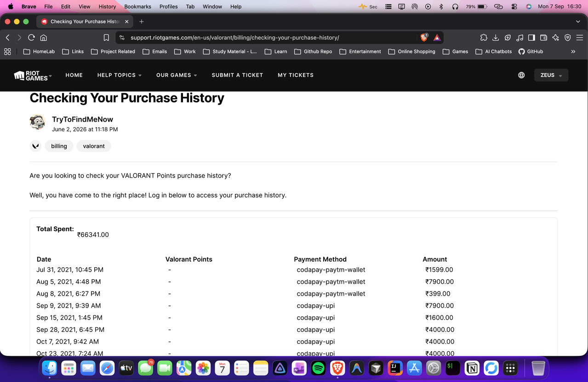The width and height of the screenshot is (588, 382).
Task: Go to HOME in Riot support nav
Action: pyautogui.click(x=74, y=75)
